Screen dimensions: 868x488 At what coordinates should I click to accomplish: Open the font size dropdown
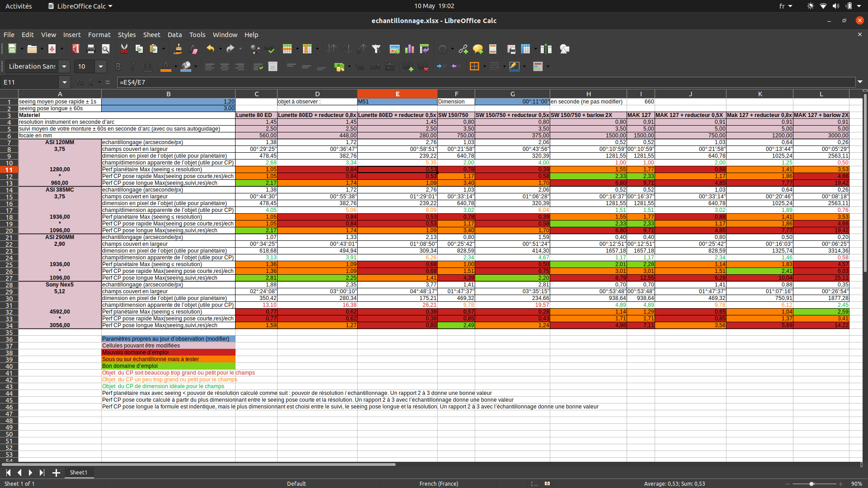tap(101, 66)
